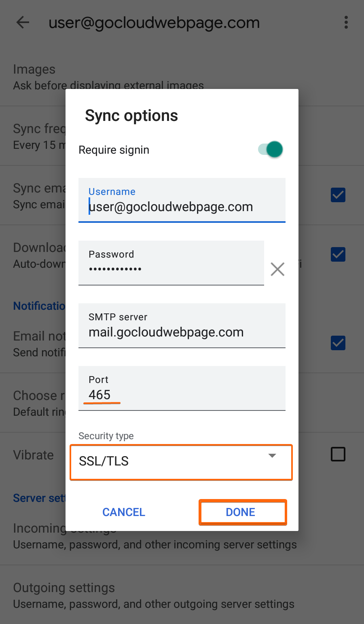Click the account email title in header
Image resolution: width=364 pixels, height=624 pixels.
click(154, 23)
